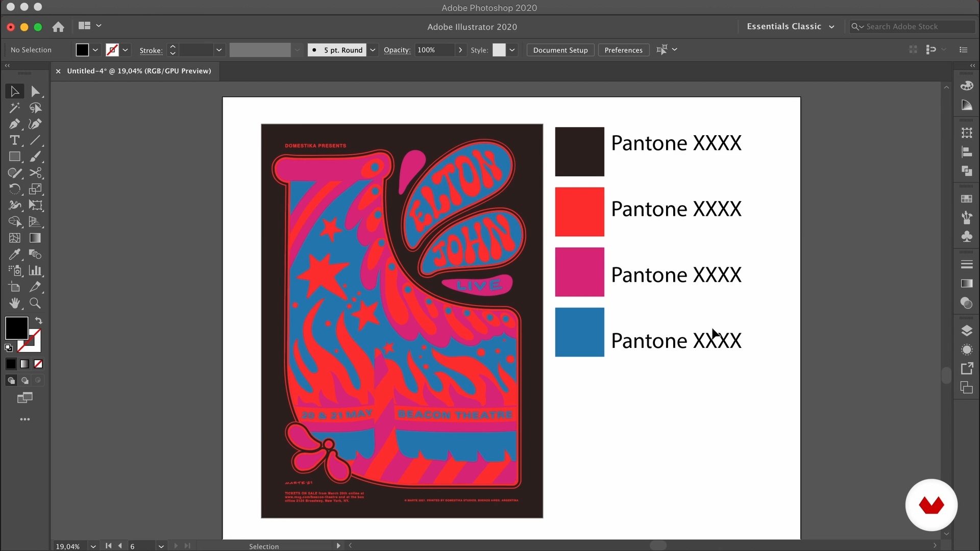Image resolution: width=980 pixels, height=551 pixels.
Task: Select the Direct Selection tool
Action: click(35, 91)
